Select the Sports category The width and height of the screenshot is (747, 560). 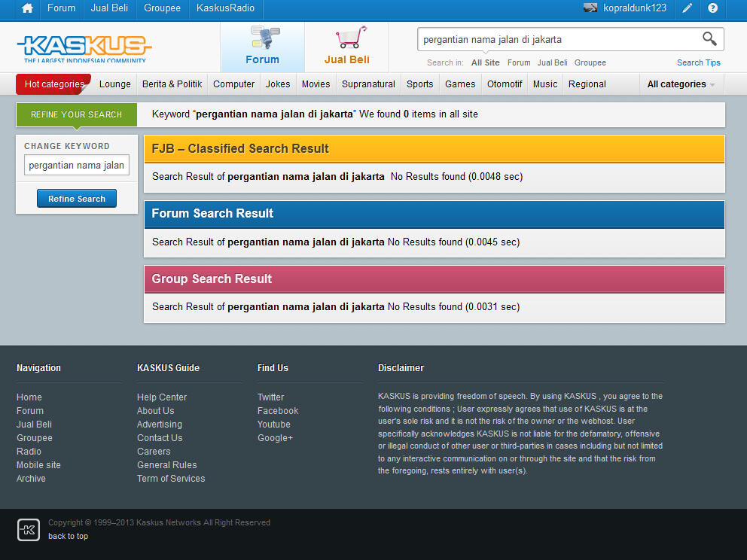(x=419, y=84)
